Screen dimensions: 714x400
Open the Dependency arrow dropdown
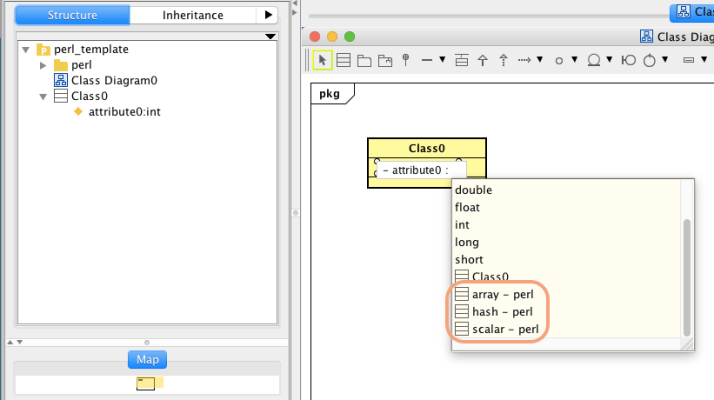[x=540, y=60]
